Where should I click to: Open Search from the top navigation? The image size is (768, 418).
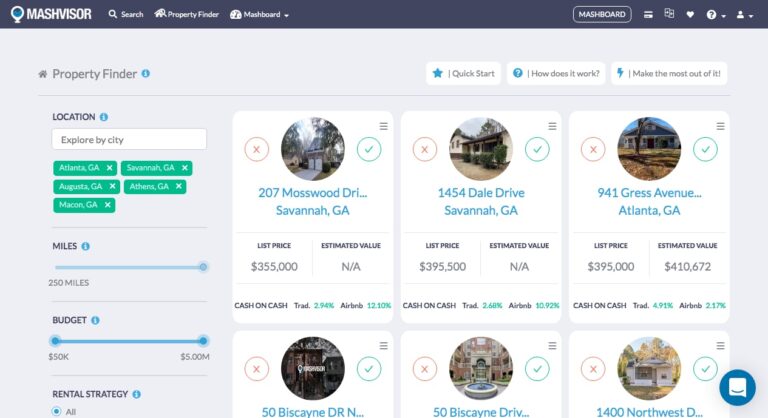pos(126,15)
